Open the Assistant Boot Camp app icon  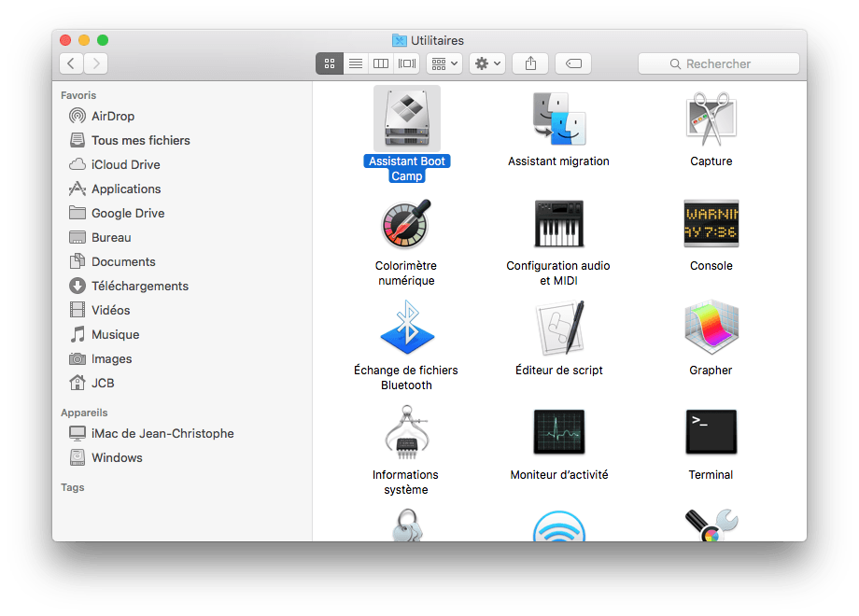pos(406,119)
